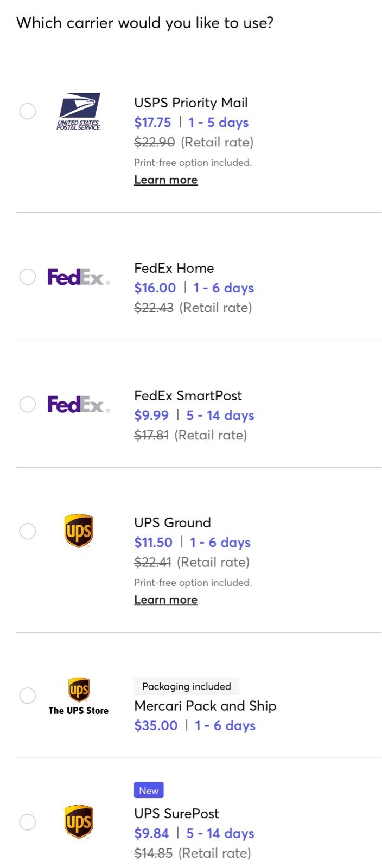The height and width of the screenshot is (868, 382).
Task: Choose the FedEx Home radio button
Action: point(28,277)
